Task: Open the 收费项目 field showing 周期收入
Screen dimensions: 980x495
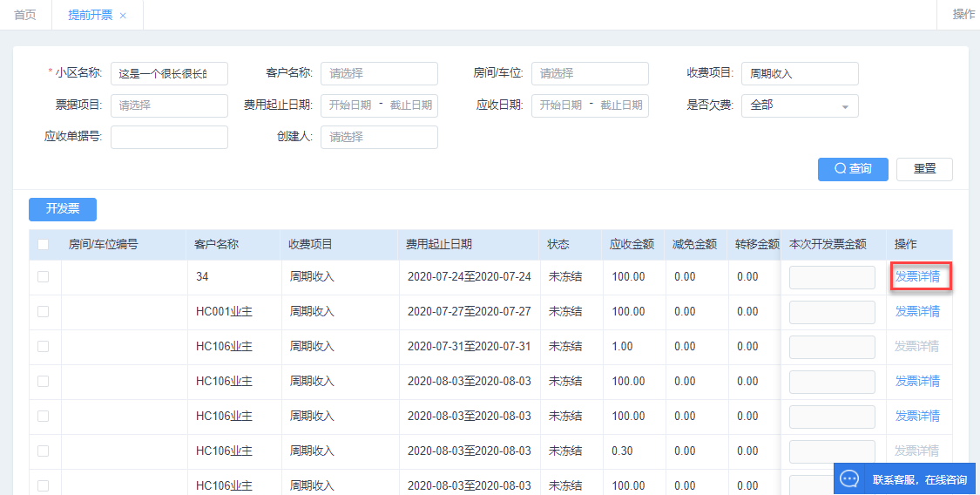Action: [800, 74]
